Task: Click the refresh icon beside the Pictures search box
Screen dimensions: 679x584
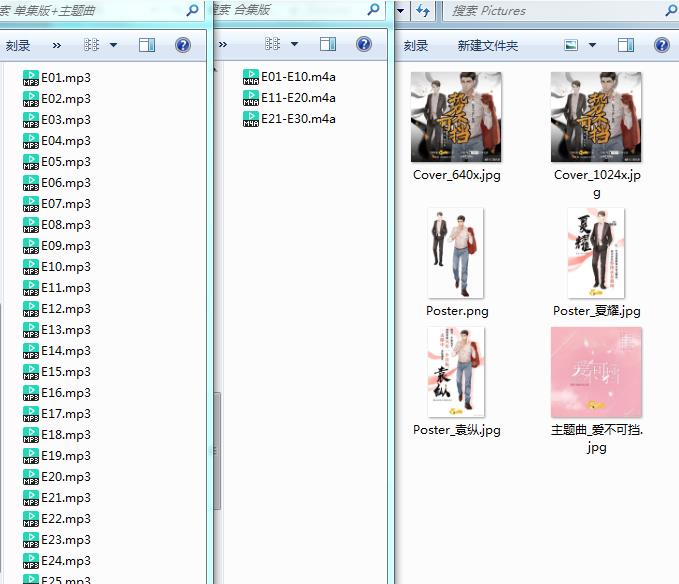Action: [423, 11]
